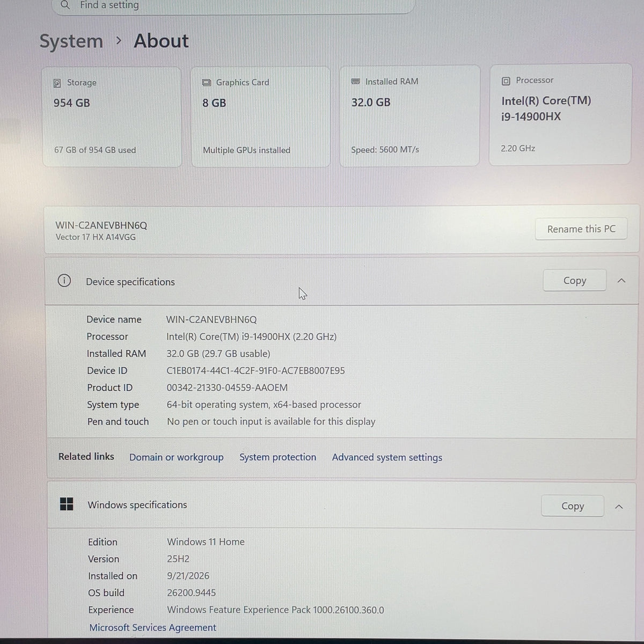Click the Windows 11 Home edition value
644x644 pixels.
206,542
